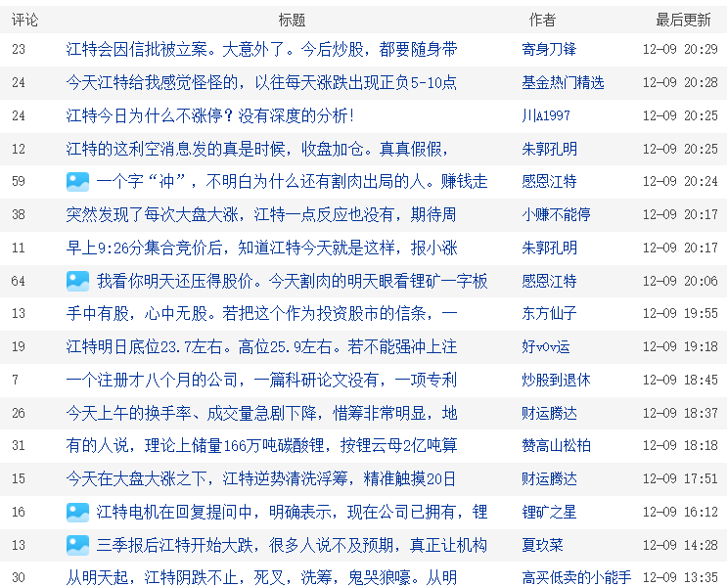Screen dimensions: 728x587
Task: Click image icon beside "我看你明天还压得股价" post
Action: point(77,281)
